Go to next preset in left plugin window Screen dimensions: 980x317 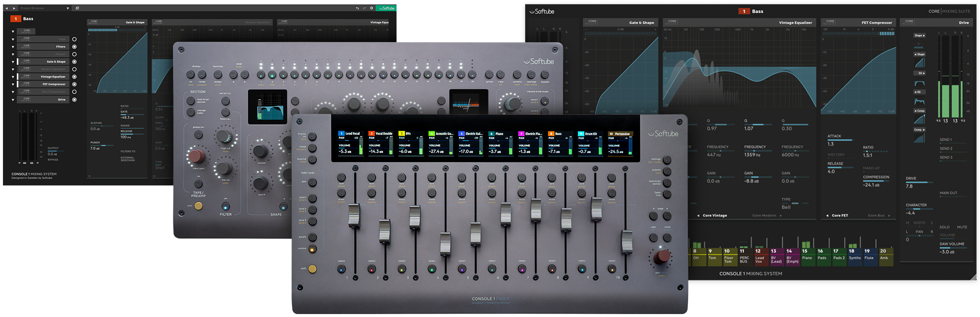pyautogui.click(x=14, y=8)
